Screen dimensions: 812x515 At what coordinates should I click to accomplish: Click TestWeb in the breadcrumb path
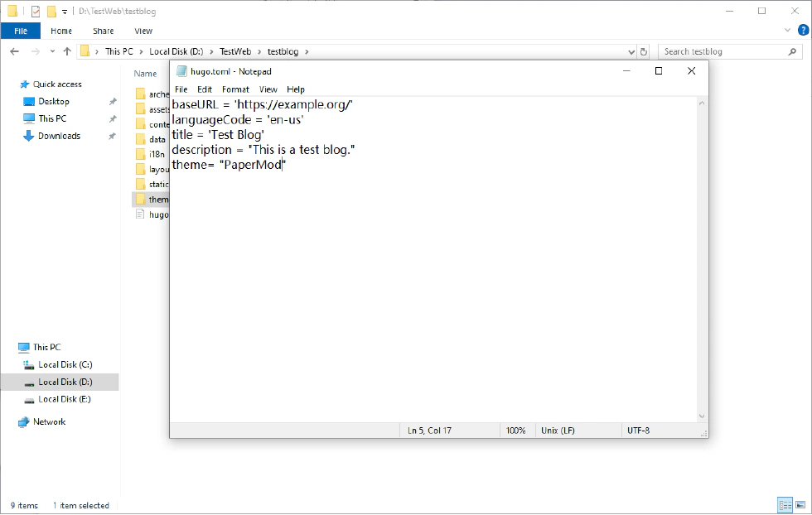point(235,51)
